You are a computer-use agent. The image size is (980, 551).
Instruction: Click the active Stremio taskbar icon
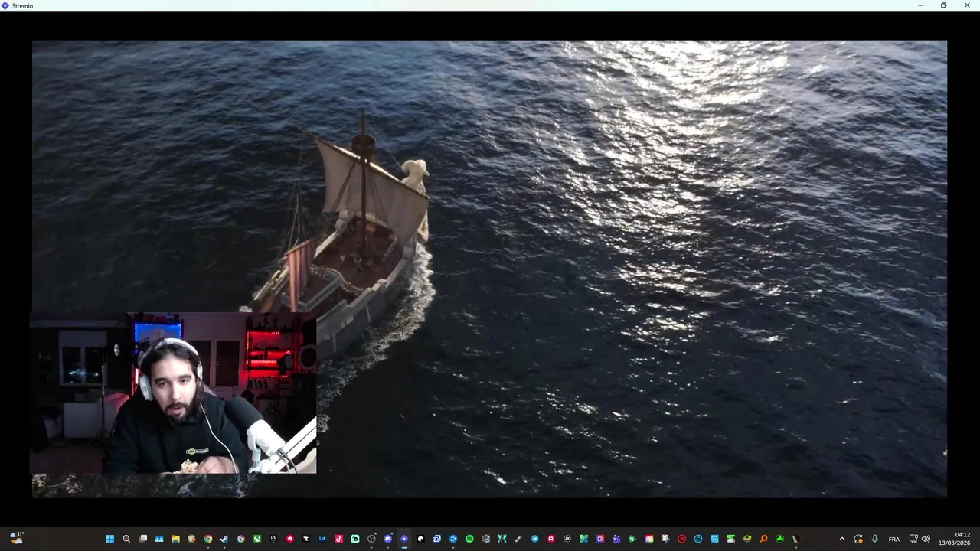pos(404,539)
